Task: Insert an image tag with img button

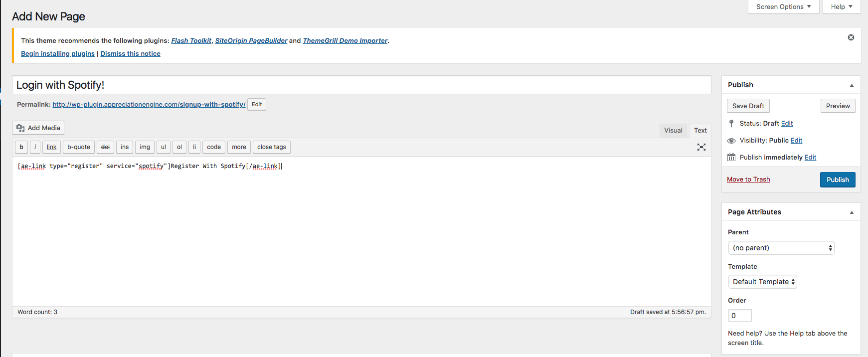Action: point(145,147)
